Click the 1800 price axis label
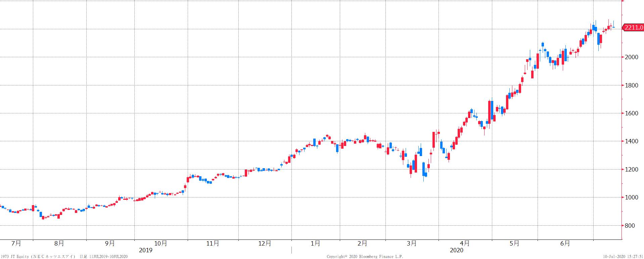Image resolution: width=644 pixels, height=259 pixels. 632,85
